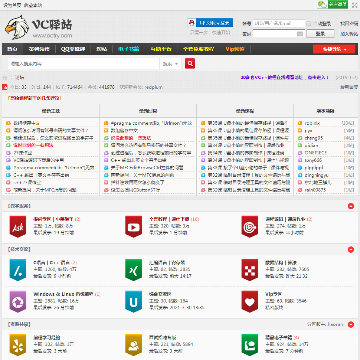Open the blue slash forum icon
The height and width of the screenshot is (360, 360).
18,270
